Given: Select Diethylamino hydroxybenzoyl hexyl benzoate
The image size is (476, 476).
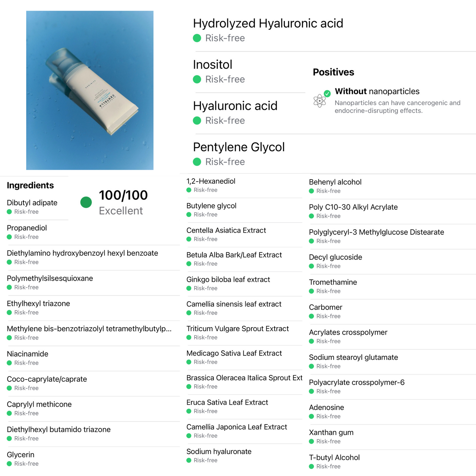Looking at the screenshot, I should point(83,253).
